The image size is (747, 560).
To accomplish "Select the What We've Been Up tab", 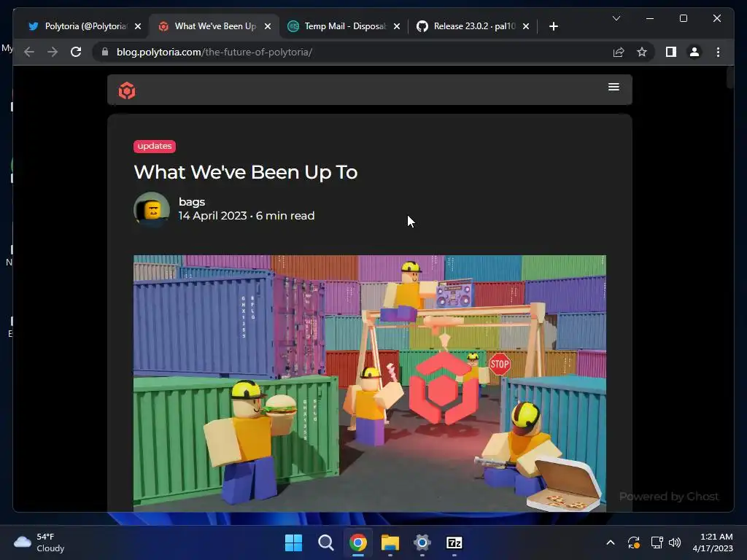I will click(215, 26).
